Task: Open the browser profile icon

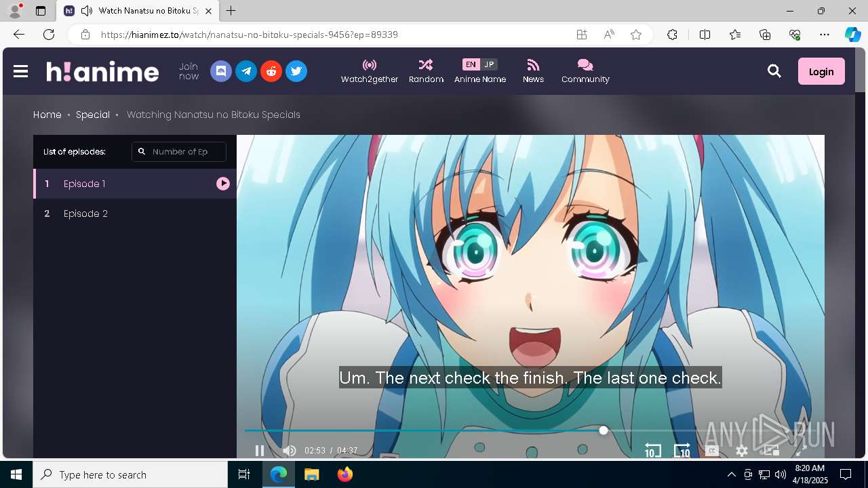Action: (15, 11)
